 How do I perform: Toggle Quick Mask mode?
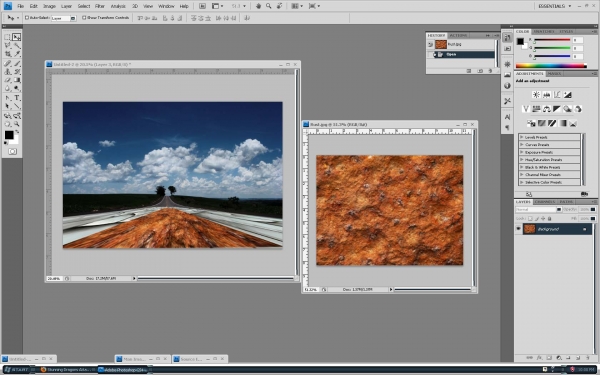(12, 152)
